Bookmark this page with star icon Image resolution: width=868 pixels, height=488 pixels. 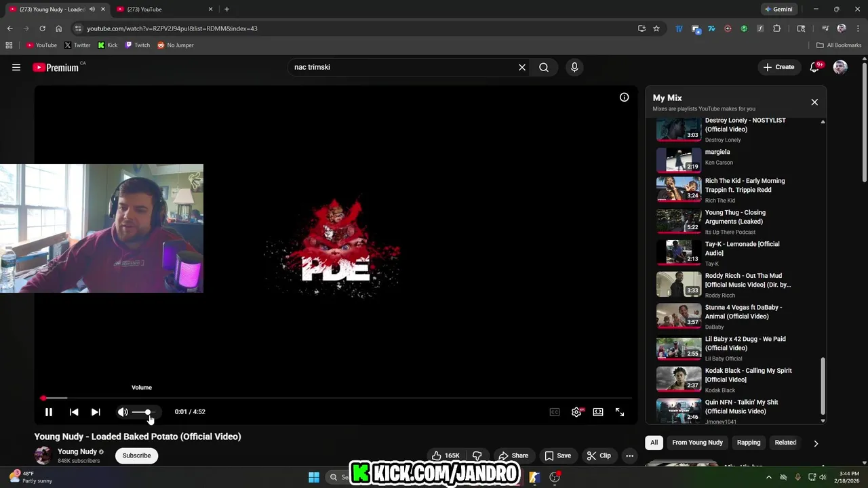point(656,28)
